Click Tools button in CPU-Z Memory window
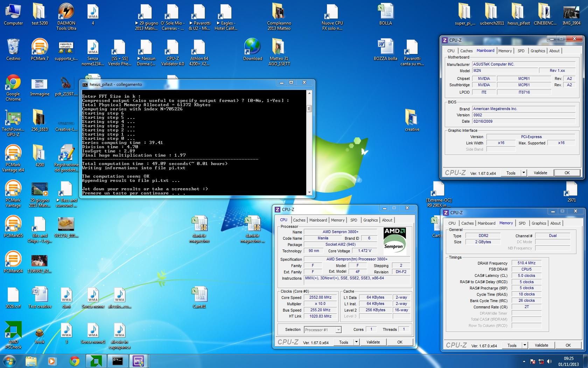The width and height of the screenshot is (588, 368). coord(512,345)
